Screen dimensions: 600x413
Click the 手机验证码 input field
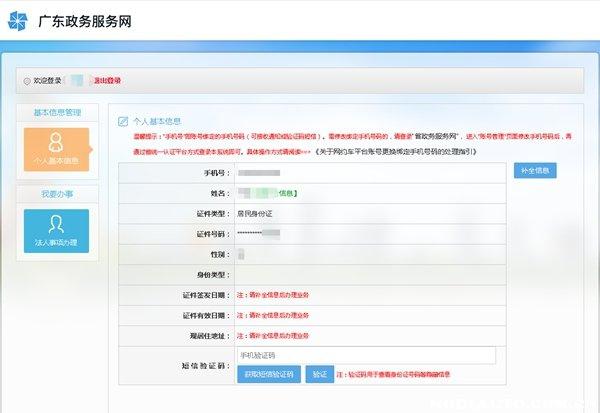[366, 356]
